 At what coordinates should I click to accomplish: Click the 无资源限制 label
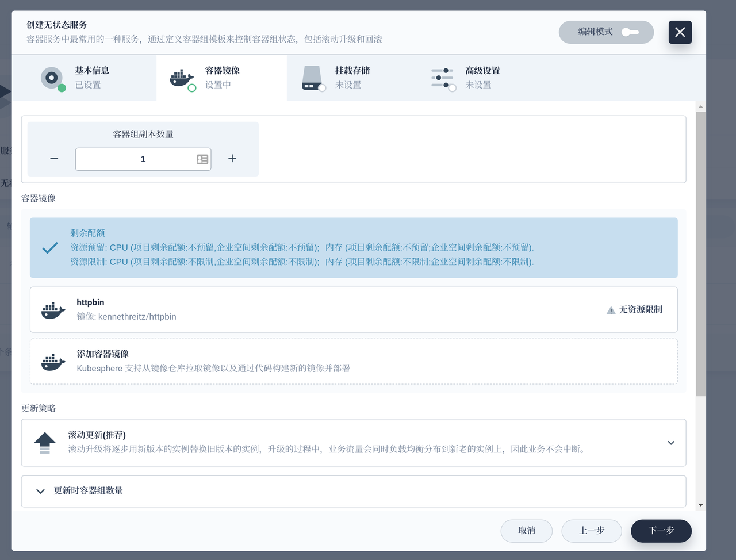point(641,309)
